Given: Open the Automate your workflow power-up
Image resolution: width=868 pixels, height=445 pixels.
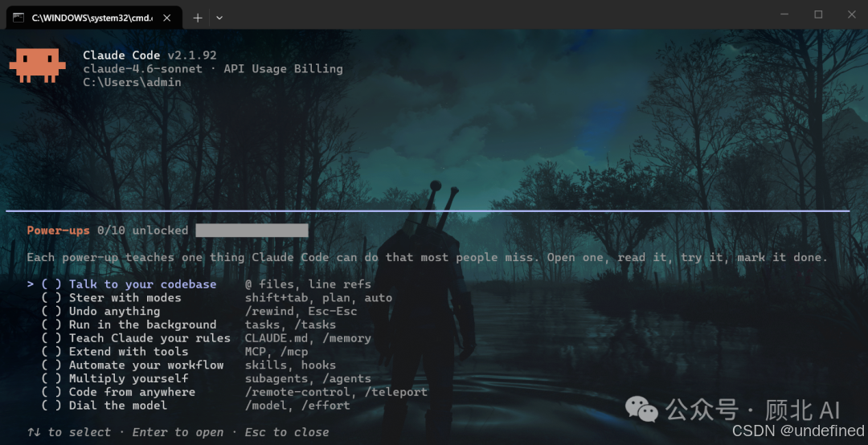Looking at the screenshot, I should pos(146,365).
